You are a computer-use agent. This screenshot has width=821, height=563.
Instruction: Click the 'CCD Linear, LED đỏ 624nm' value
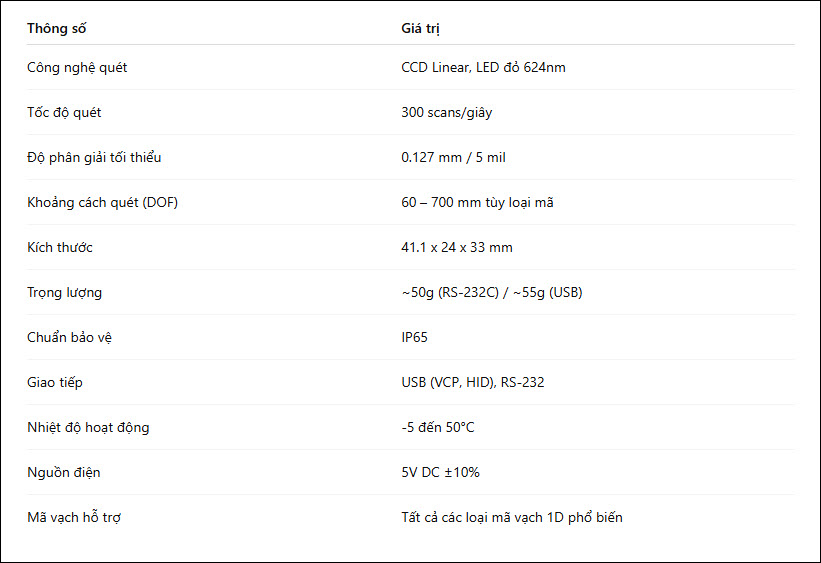[x=483, y=68]
